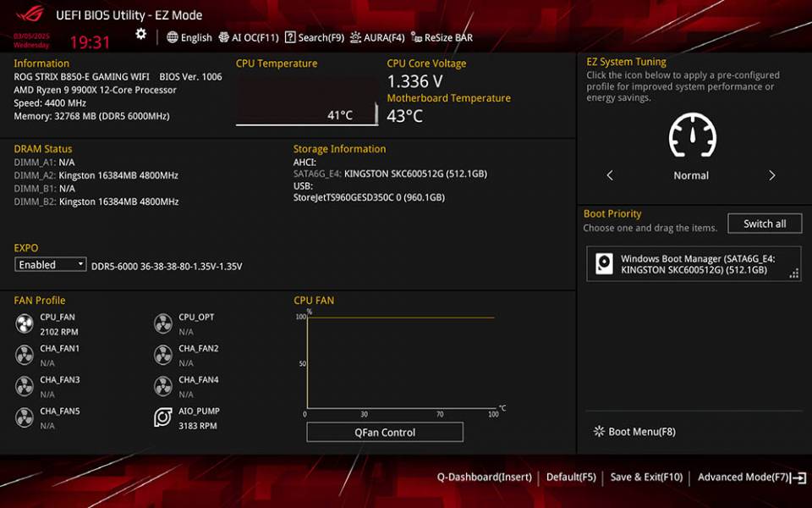This screenshot has height=508, width=812.
Task: Click the date text under the logo
Action: click(x=31, y=41)
